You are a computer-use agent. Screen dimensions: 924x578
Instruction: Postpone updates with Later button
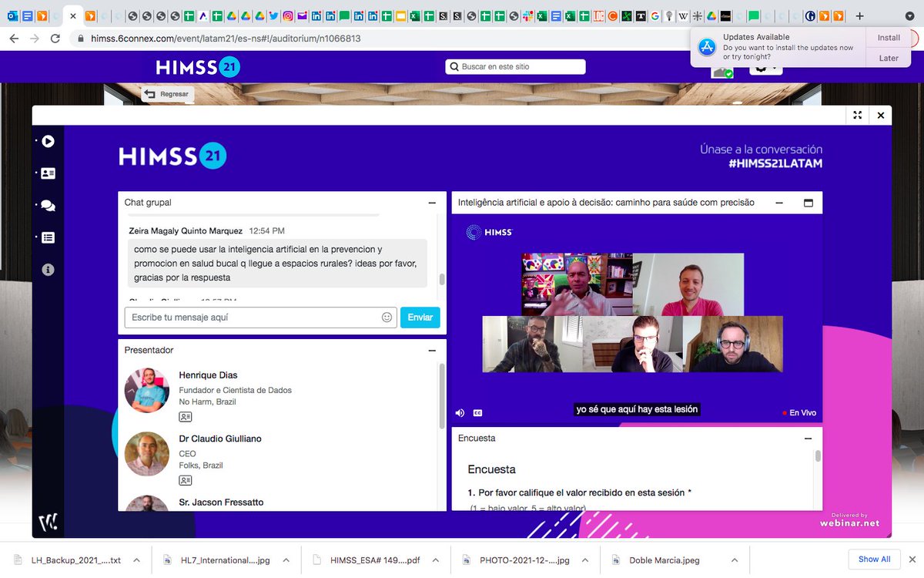[x=889, y=58]
